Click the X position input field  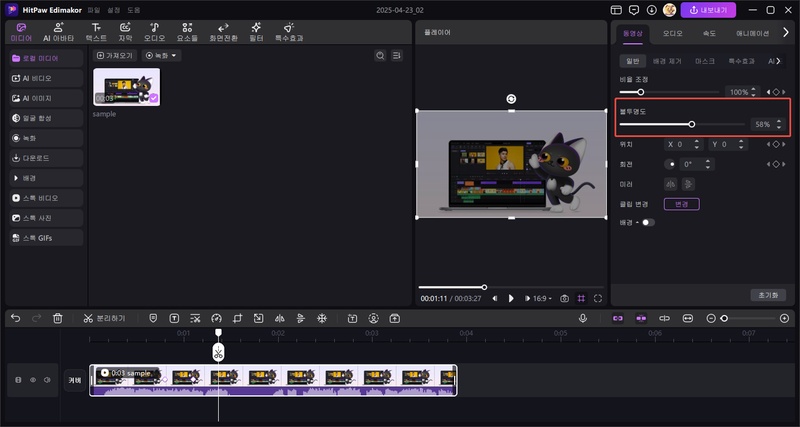684,144
